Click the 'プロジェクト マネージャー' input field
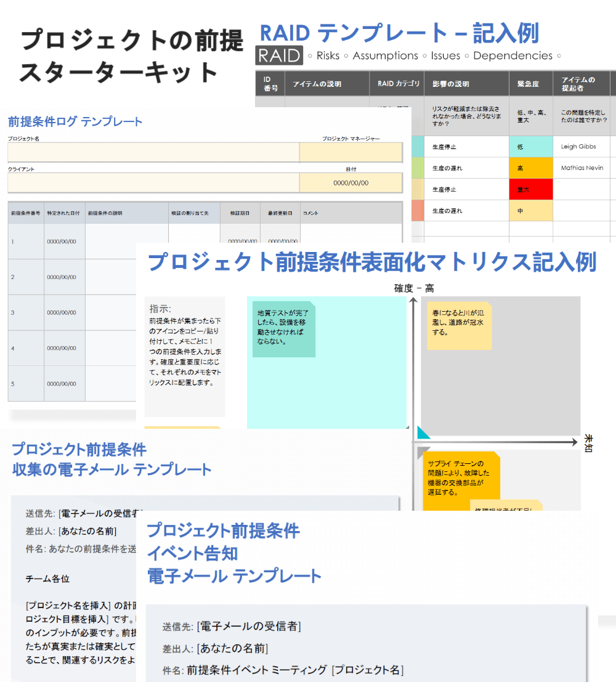This screenshot has width=616, height=682. pos(351,152)
